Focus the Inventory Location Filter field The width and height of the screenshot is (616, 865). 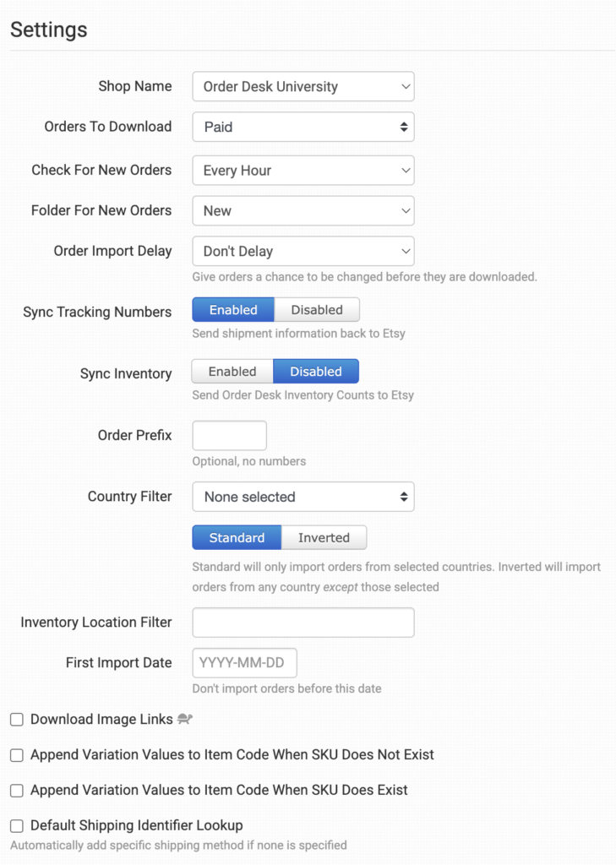(303, 623)
